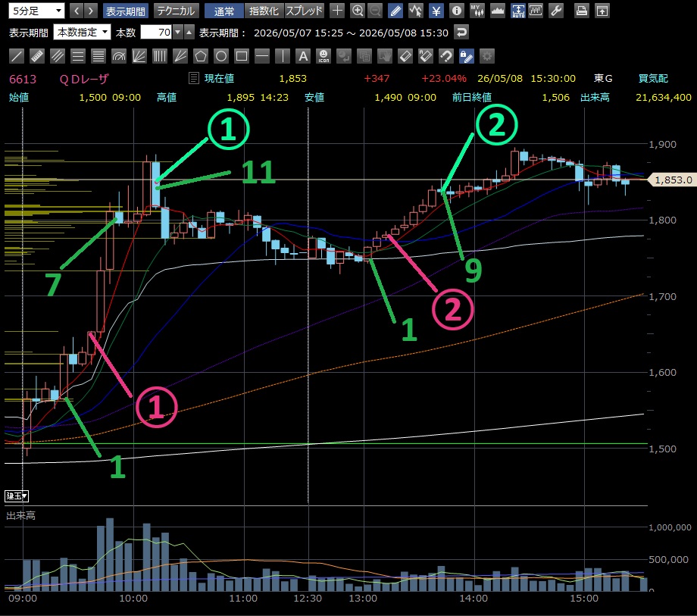Click the bar count field showing 70
The image size is (697, 616).
click(x=156, y=32)
